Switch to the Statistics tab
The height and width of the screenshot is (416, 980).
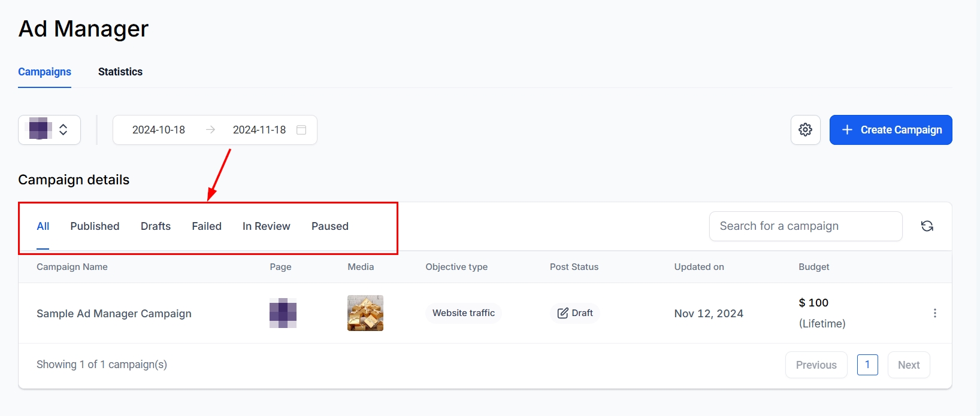(x=120, y=72)
